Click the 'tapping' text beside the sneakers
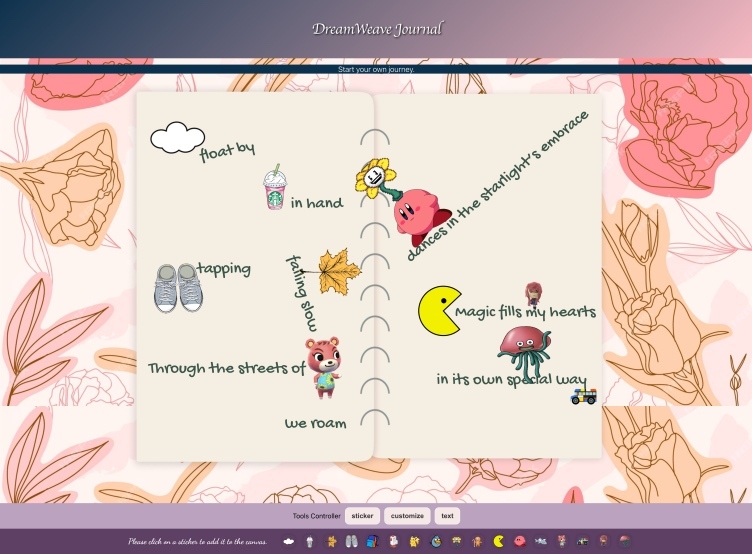 [224, 269]
